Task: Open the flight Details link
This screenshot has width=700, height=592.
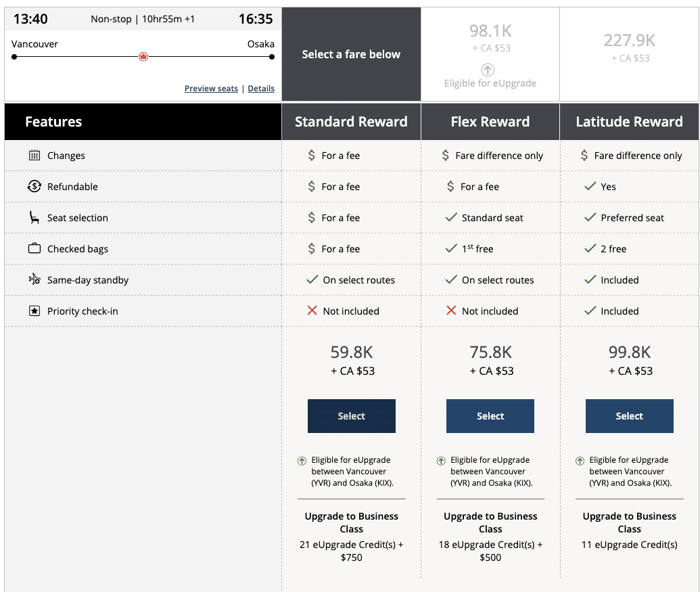Action: [261, 89]
